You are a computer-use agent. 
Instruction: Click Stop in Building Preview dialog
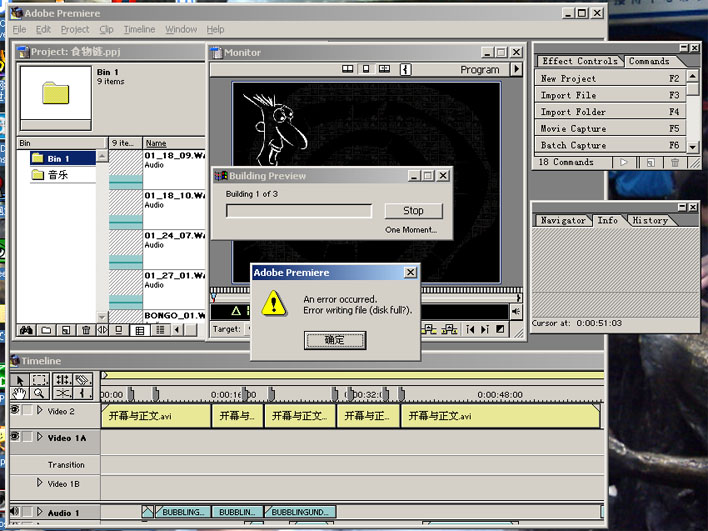coord(413,211)
